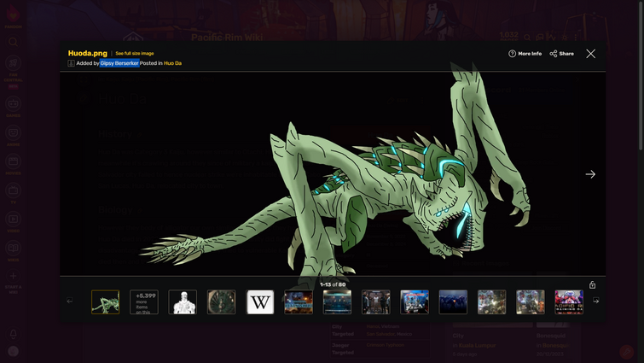This screenshot has width=644, height=363.
Task: Select the group of people thumbnail
Action: pyautogui.click(x=376, y=302)
